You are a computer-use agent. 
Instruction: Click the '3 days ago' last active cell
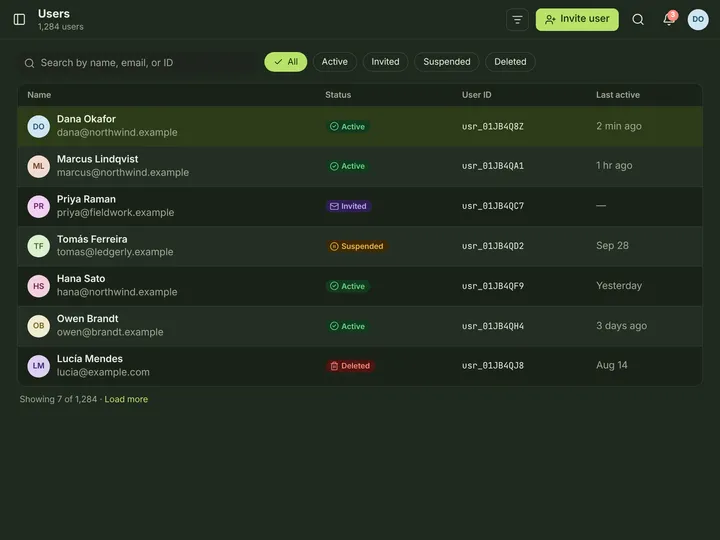click(x=621, y=326)
